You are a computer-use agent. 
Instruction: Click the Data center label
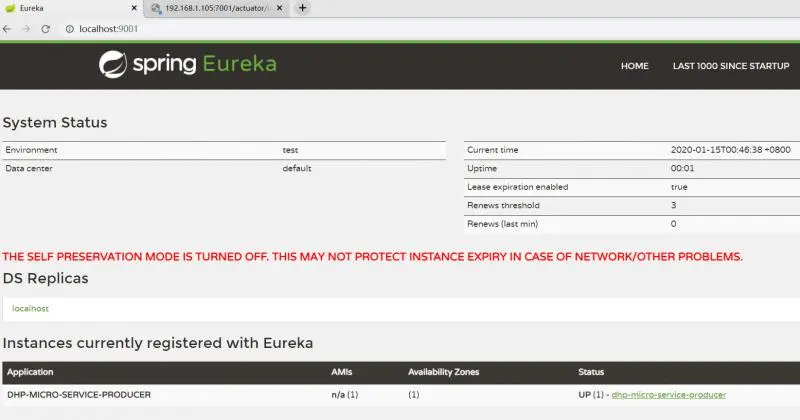29,168
